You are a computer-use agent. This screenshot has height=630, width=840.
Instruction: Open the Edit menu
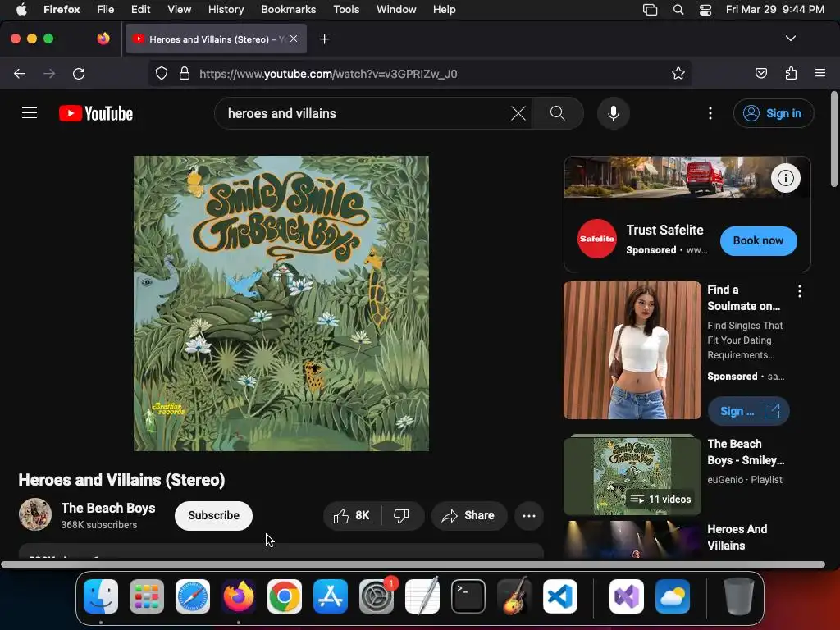140,10
